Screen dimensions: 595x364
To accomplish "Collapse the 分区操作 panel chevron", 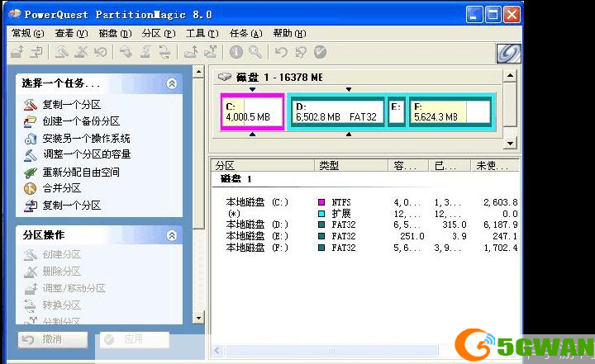I will point(172,235).
